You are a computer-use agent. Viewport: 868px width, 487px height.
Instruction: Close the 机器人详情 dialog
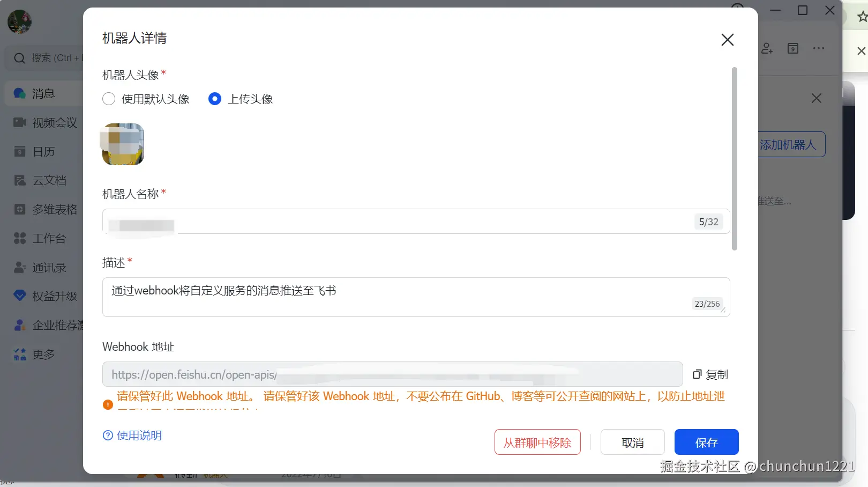(727, 40)
